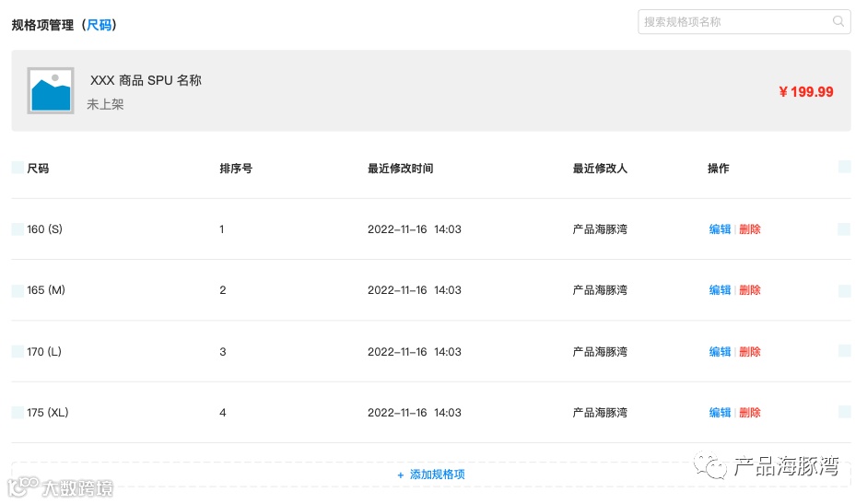Check the 160 (S) row checkbox
The image size is (867, 504).
[x=18, y=229]
